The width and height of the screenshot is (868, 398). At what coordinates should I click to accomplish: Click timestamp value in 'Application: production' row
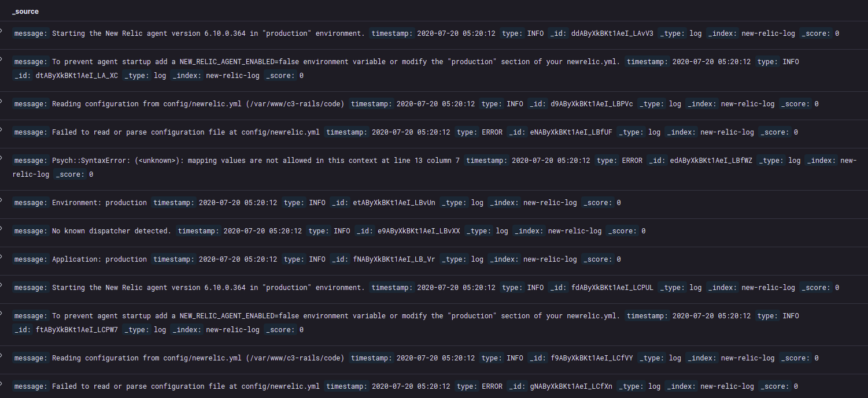pyautogui.click(x=238, y=259)
